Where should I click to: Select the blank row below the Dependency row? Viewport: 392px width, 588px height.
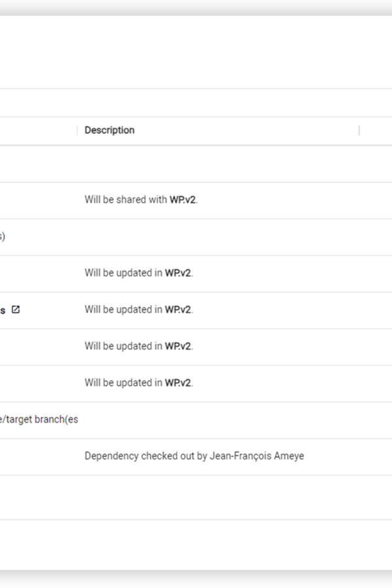pyautogui.click(x=196, y=498)
